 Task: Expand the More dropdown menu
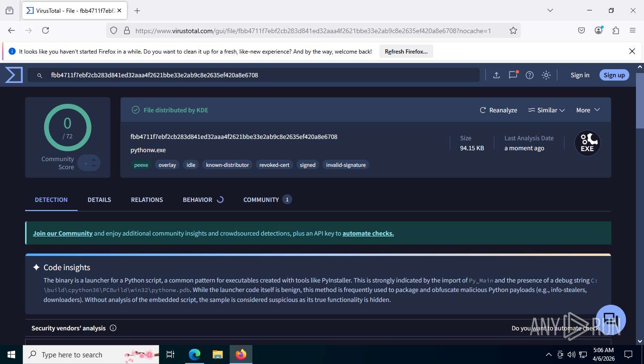588,110
